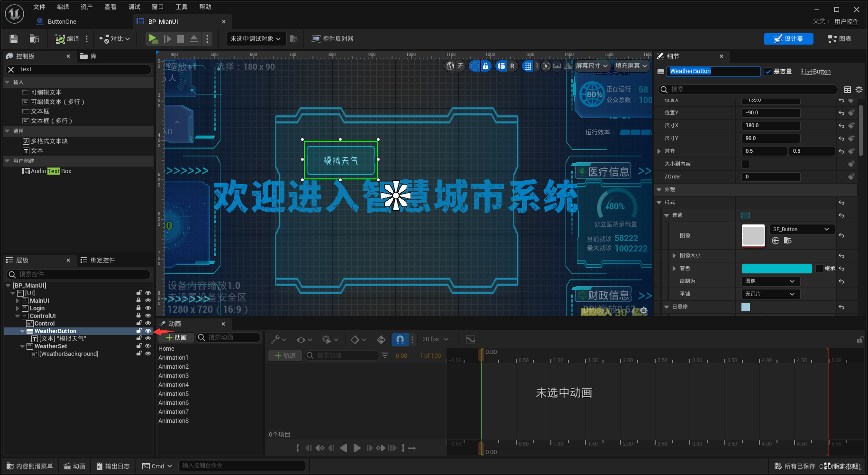Screen dimensions: 868x475
Task: Enable the 大小到内容 checkbox
Action: click(x=746, y=164)
